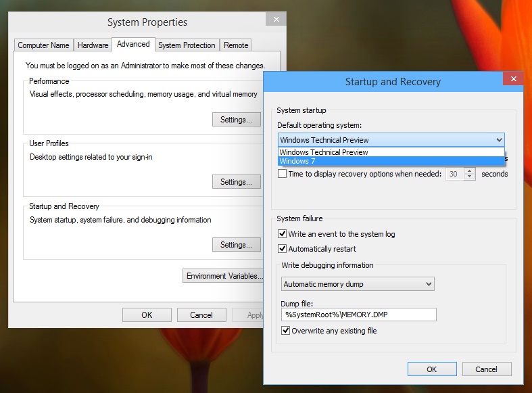Image resolution: width=532 pixels, height=393 pixels.
Task: Uncheck Write an event to the system log
Action: [x=282, y=234]
